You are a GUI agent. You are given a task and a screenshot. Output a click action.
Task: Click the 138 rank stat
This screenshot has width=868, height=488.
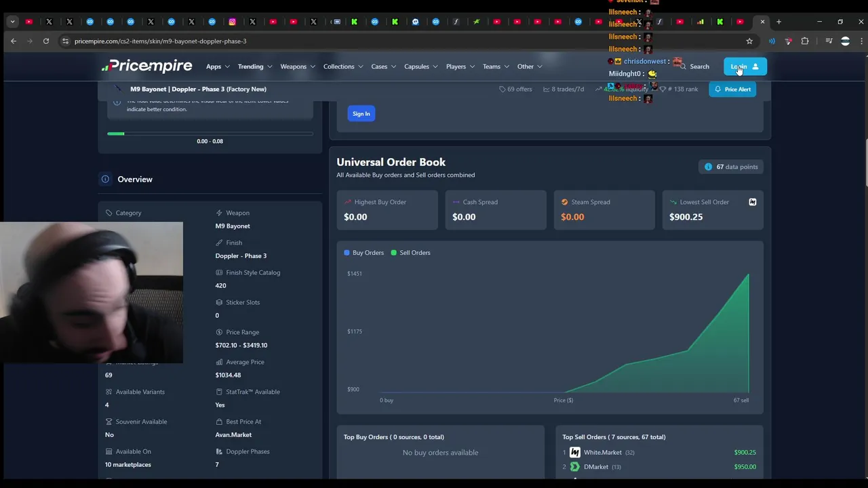(679, 89)
